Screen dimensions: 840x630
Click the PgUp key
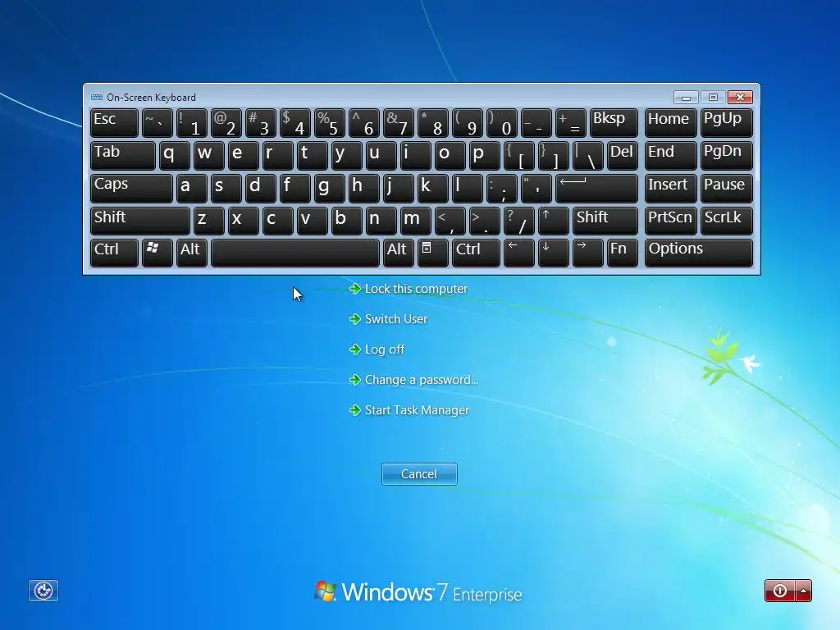[x=727, y=123]
